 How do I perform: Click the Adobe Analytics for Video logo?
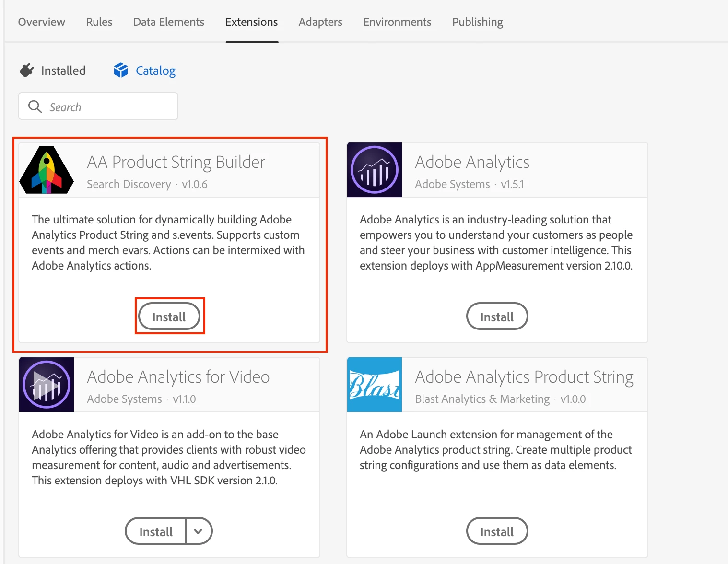click(47, 385)
